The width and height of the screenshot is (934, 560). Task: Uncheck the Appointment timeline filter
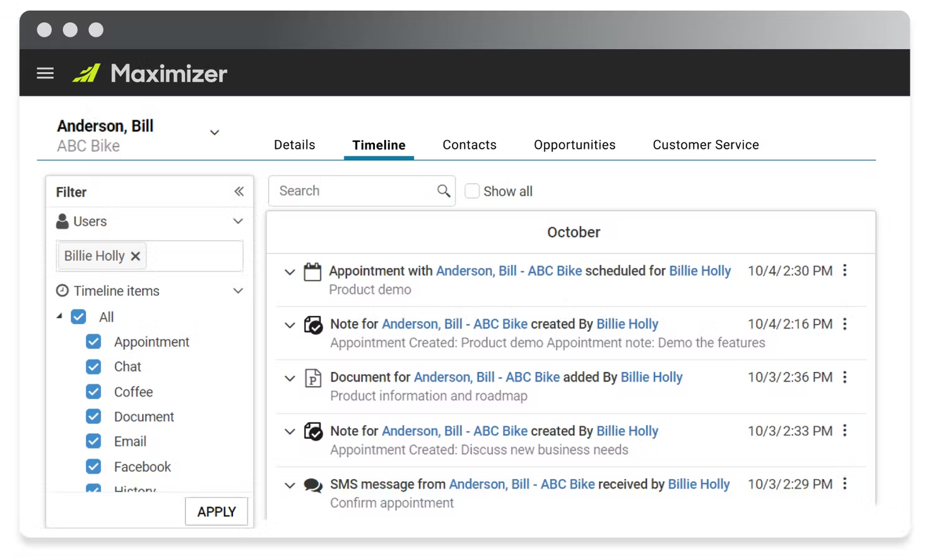93,341
